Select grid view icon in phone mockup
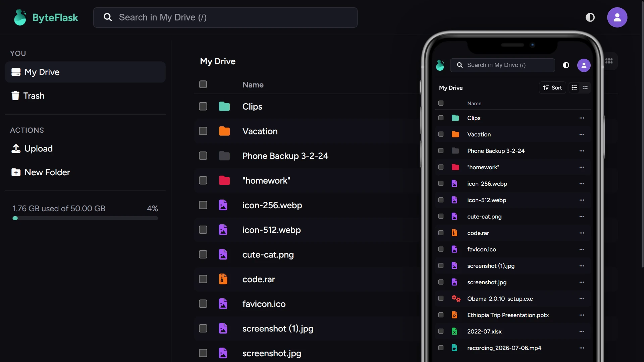 tap(585, 88)
